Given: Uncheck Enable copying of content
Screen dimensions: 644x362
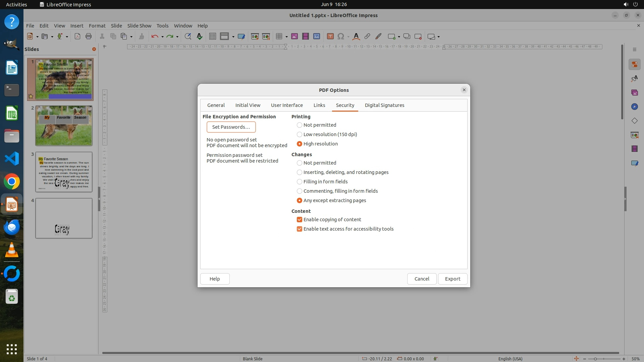Looking at the screenshot, I should pos(300,220).
